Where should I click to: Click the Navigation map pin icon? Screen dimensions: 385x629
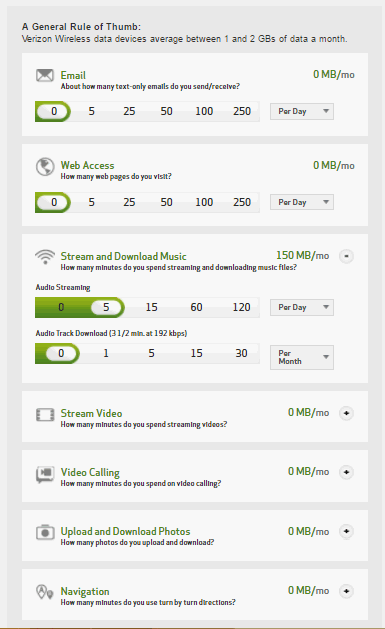click(x=45, y=592)
